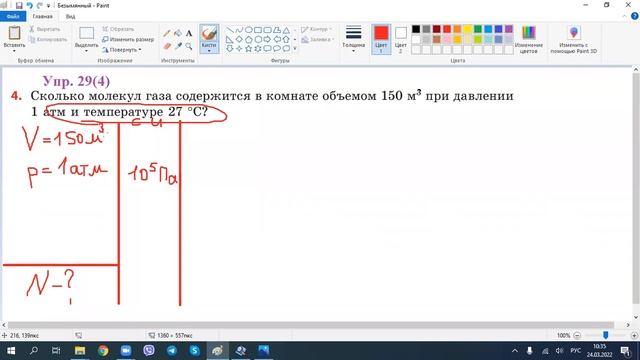Select the Color picker eyedropper
640x360 pixels.
(178, 46)
